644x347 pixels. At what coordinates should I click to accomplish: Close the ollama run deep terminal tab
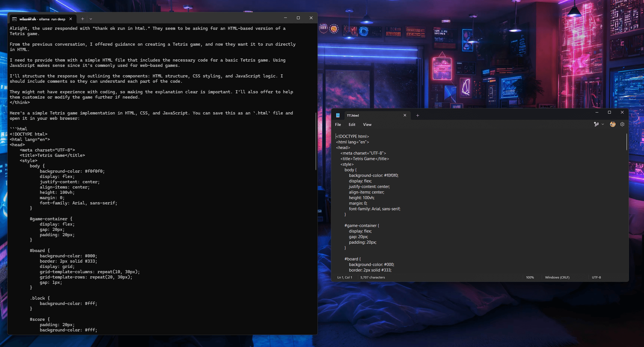click(x=71, y=19)
